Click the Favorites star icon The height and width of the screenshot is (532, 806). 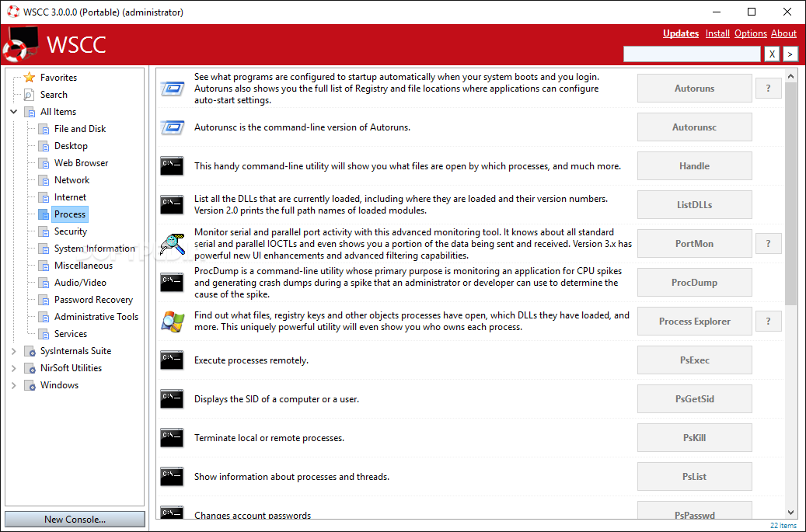[30, 77]
